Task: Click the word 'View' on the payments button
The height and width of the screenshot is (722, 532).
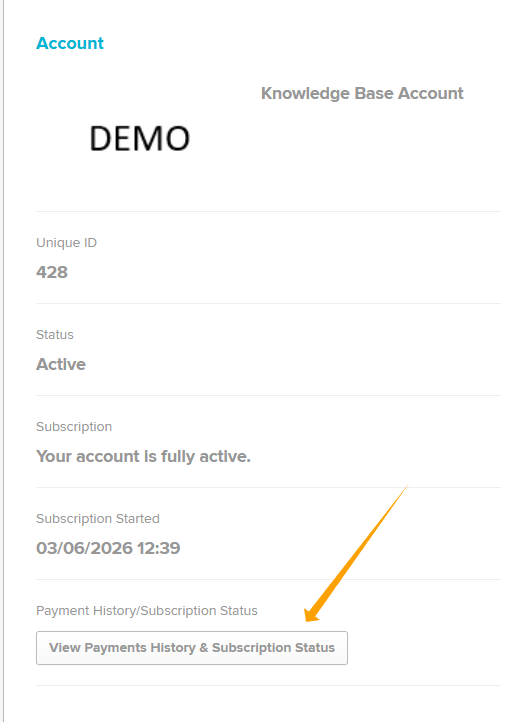Action: (65, 647)
